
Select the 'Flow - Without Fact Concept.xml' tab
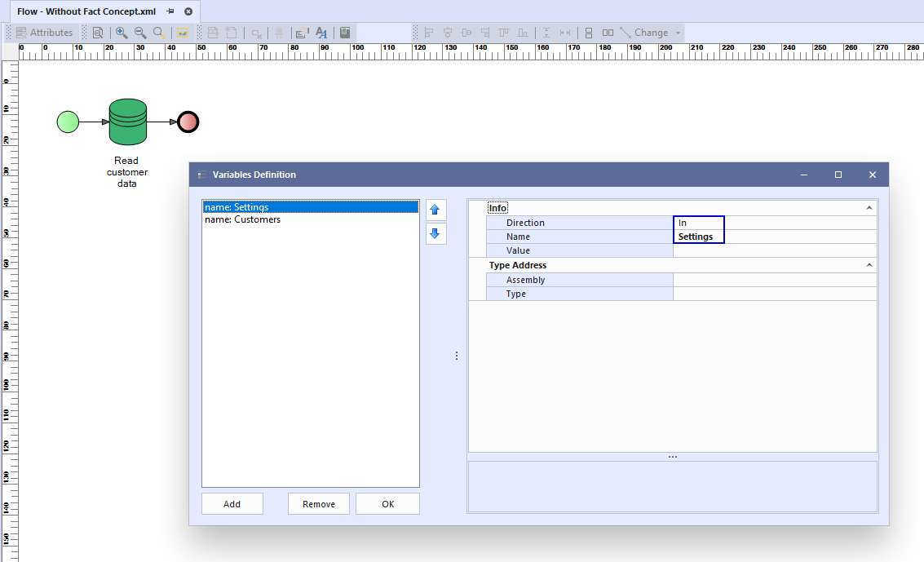86,11
